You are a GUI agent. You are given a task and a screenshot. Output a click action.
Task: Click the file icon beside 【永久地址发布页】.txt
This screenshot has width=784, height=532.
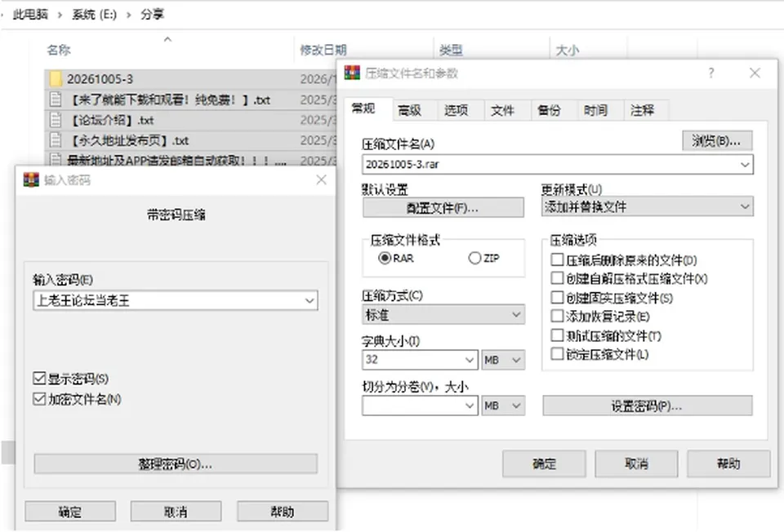click(56, 140)
